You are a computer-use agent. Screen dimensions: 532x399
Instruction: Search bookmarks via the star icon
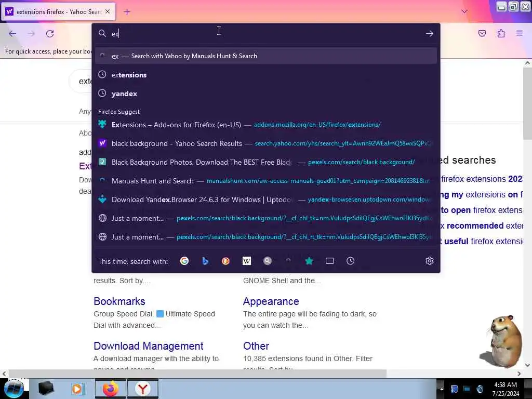(x=309, y=261)
